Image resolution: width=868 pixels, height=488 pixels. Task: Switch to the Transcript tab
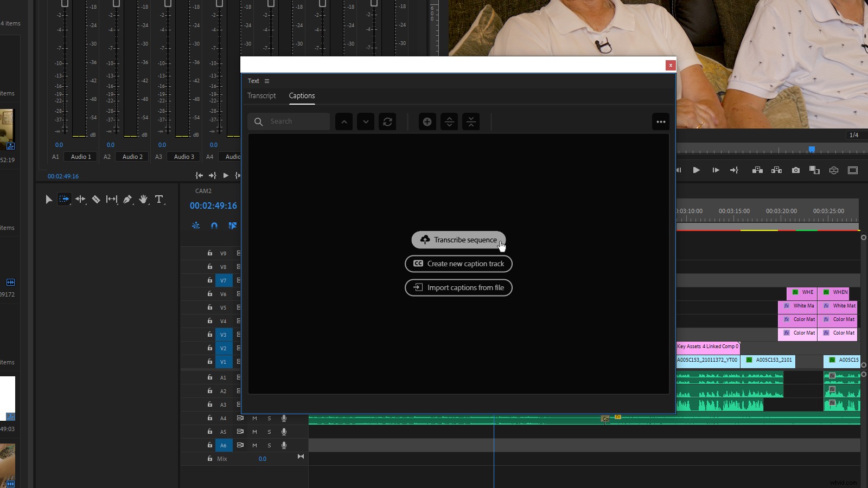coord(261,95)
